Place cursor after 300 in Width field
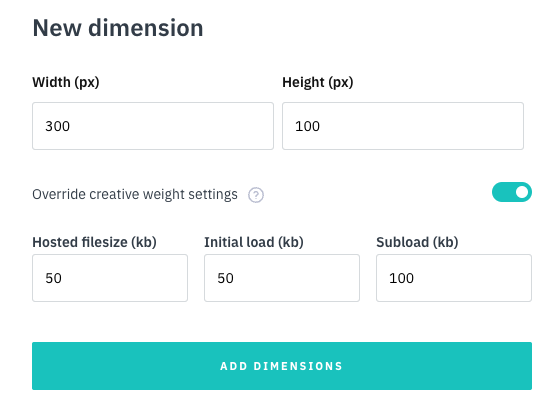Viewport: 555px width, 404px height. click(71, 126)
